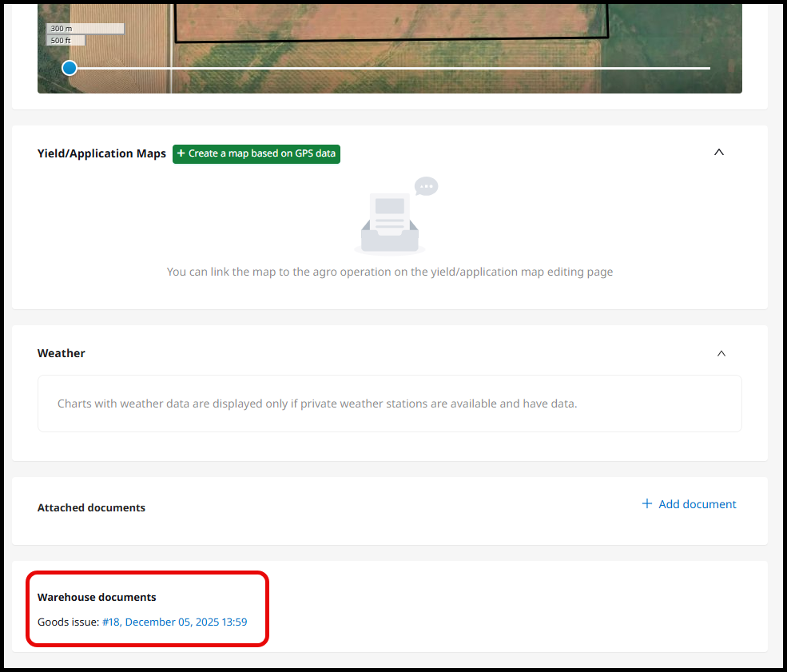Click the speech bubble in the empty-state illustration
Viewport: 787px width, 672px height.
[427, 186]
